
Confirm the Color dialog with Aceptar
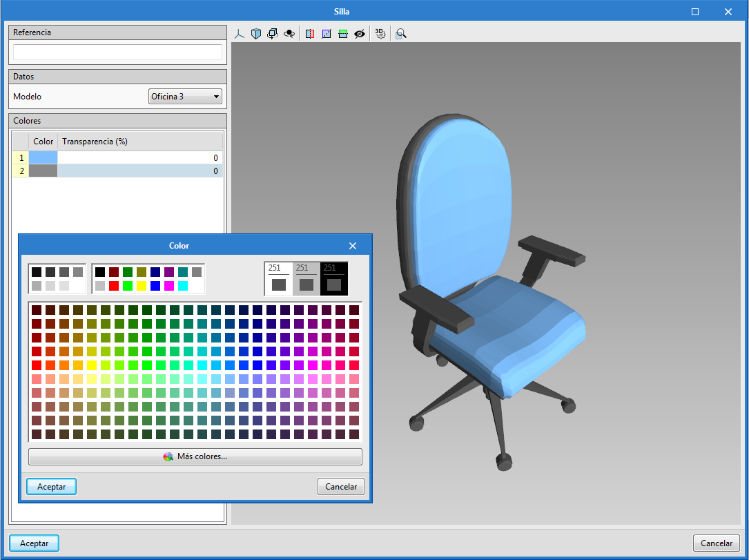click(52, 486)
